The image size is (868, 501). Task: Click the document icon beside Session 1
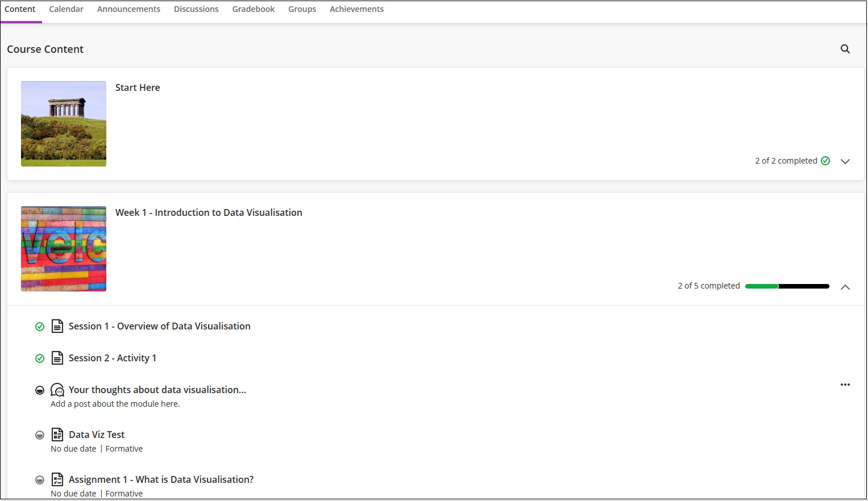(x=57, y=325)
